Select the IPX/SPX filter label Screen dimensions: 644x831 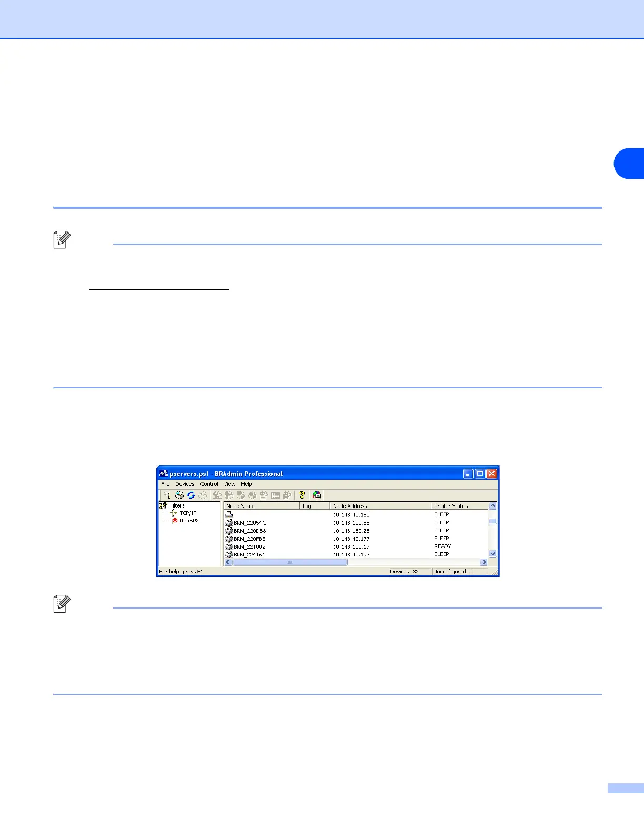click(x=189, y=520)
